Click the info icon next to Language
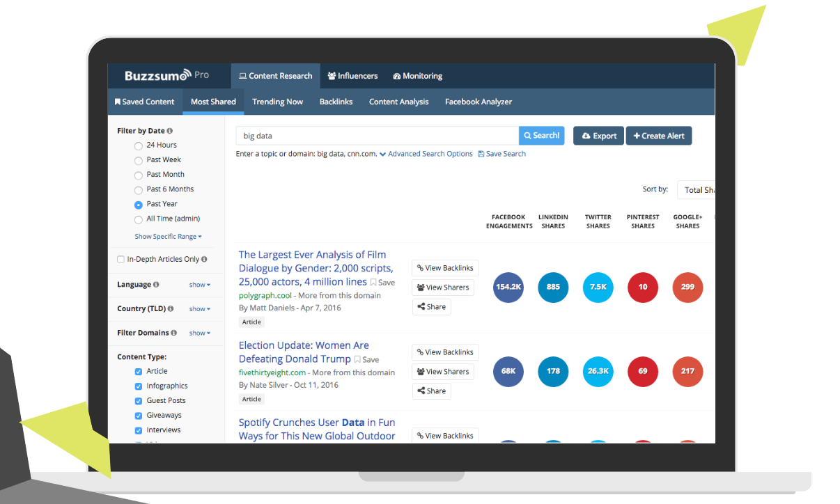This screenshot has height=504, width=840. [156, 285]
